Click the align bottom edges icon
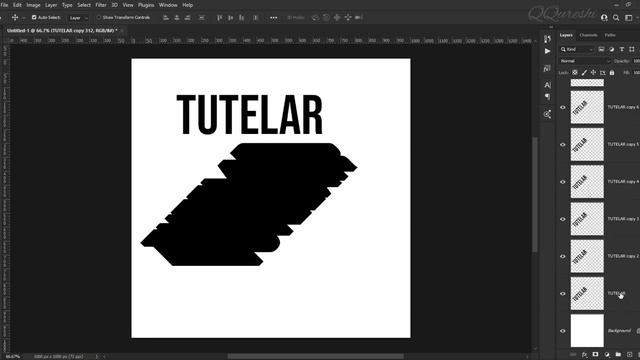The height and width of the screenshot is (360, 640). pos(242,18)
